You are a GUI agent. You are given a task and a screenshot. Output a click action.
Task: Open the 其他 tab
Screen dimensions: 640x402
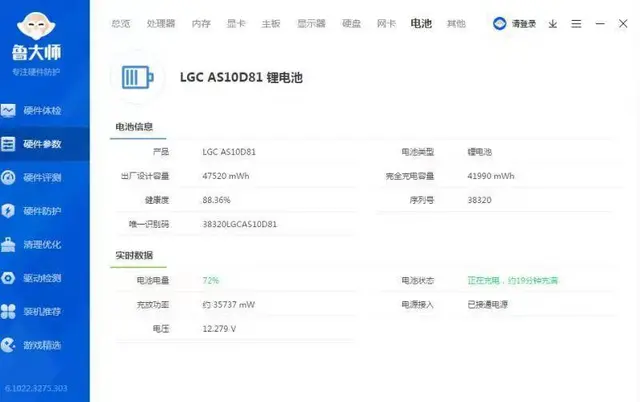pyautogui.click(x=456, y=24)
